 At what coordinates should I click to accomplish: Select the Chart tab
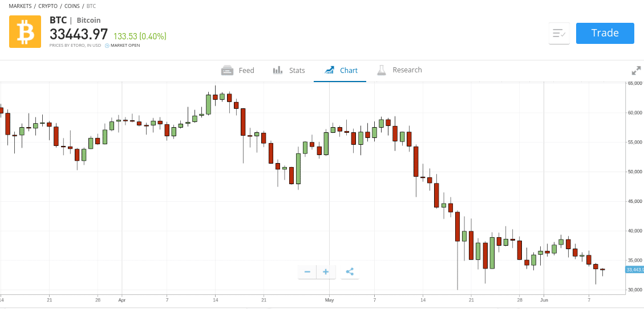click(x=341, y=71)
